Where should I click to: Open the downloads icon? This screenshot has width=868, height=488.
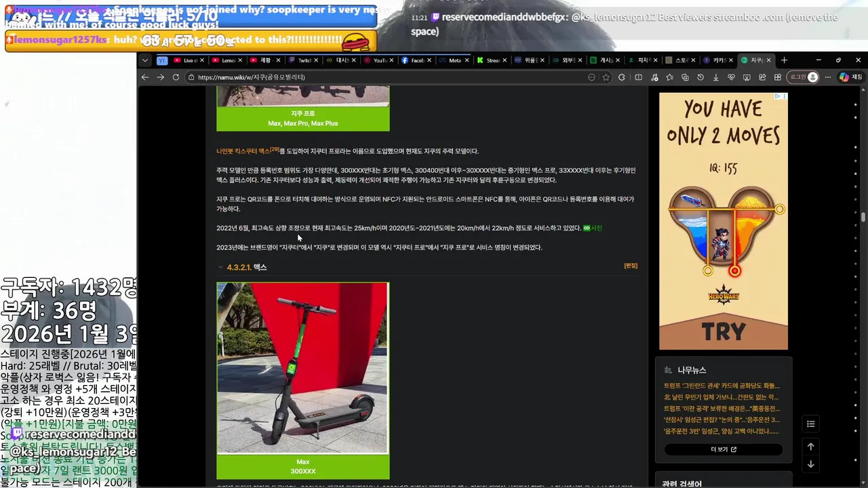715,77
